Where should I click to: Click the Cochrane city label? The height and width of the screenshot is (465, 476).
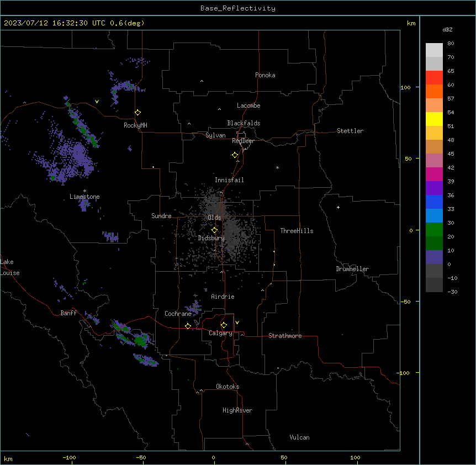click(178, 314)
